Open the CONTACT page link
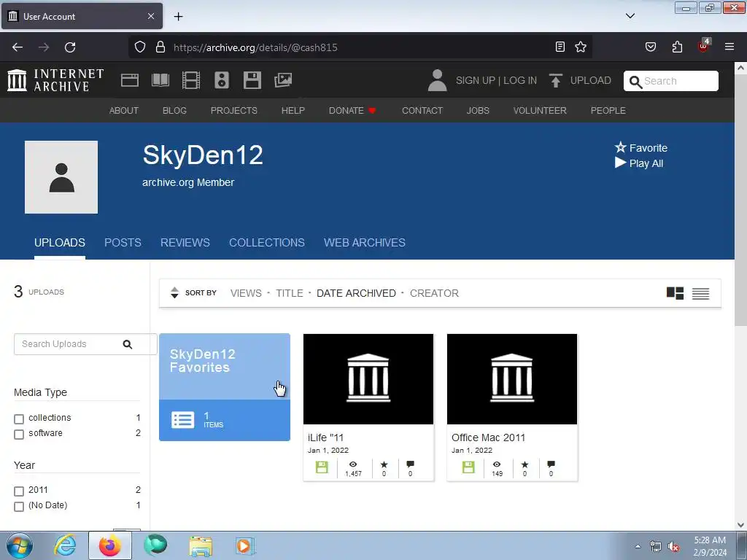747x560 pixels. (422, 111)
